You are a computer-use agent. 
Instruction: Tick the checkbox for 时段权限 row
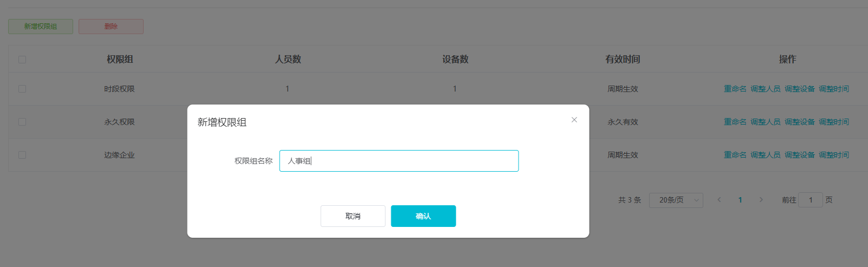(22, 89)
